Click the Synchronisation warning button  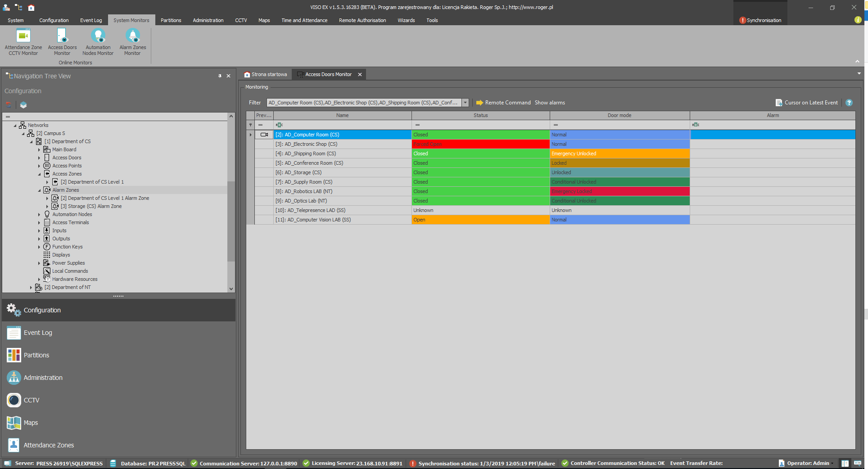pos(760,20)
